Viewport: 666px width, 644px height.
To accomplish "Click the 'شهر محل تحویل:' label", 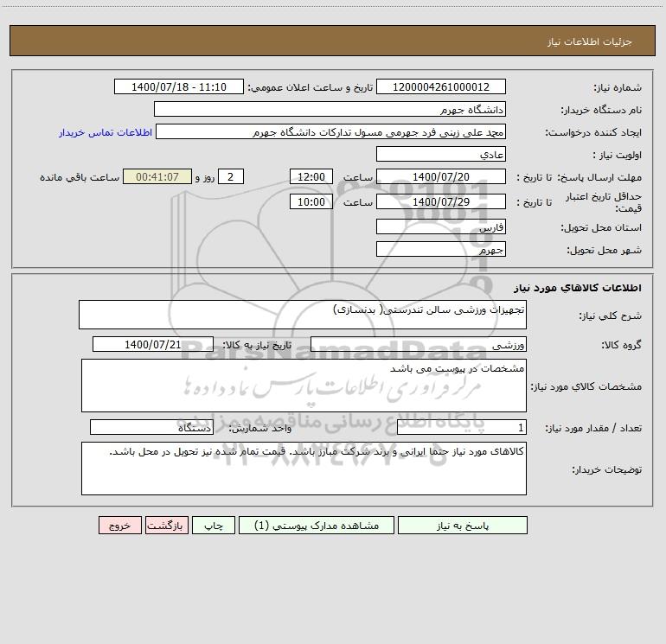I will point(605,250).
